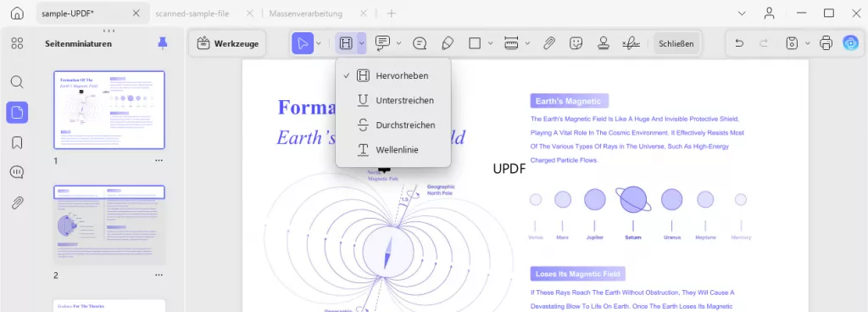Select the sticky note comment tool
Screen dimensions: 868x312
(x=420, y=43)
